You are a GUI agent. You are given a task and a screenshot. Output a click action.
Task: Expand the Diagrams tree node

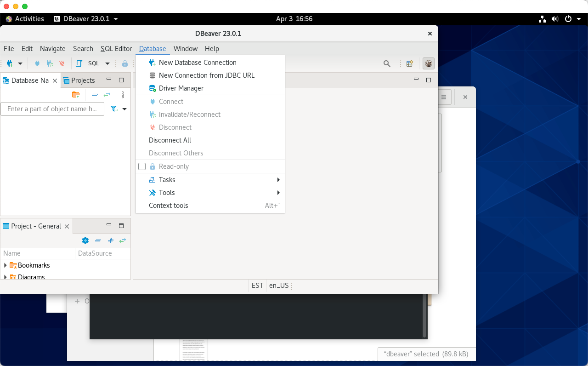[6, 277]
